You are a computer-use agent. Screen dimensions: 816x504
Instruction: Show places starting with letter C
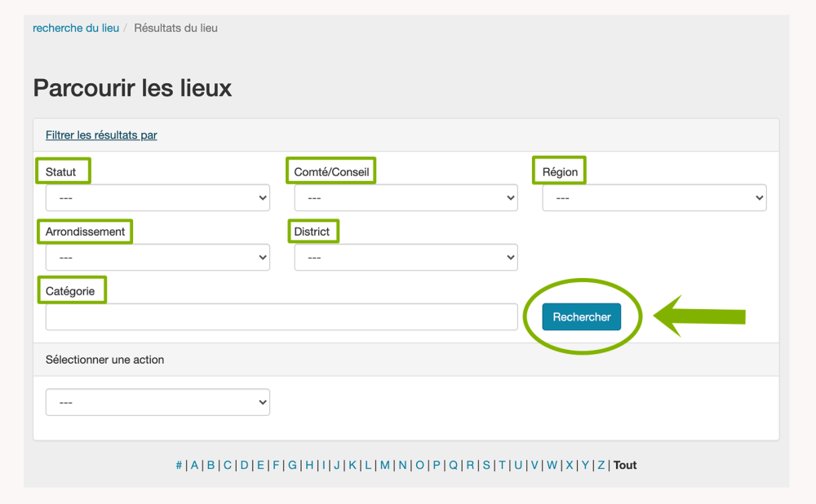(228, 465)
